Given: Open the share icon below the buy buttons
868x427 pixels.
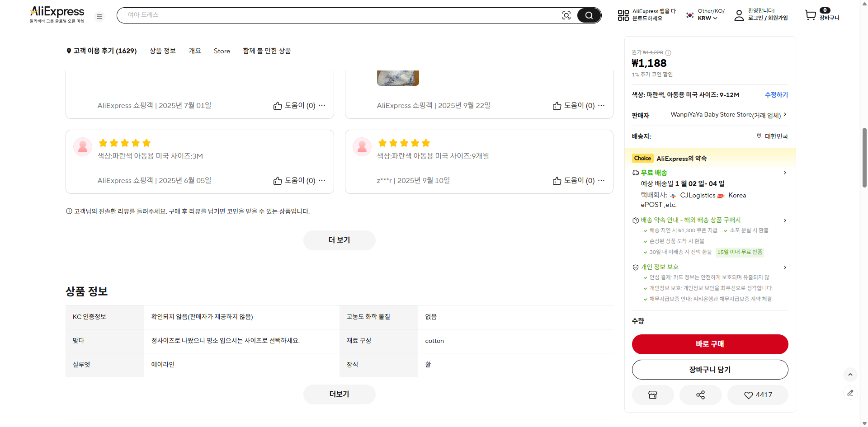Looking at the screenshot, I should coord(700,394).
